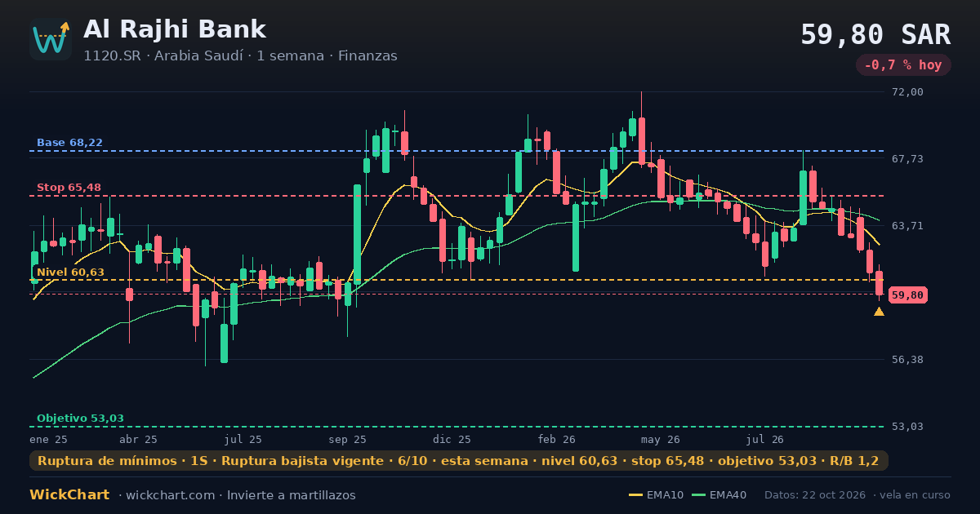Click the 67,73 price axis value
This screenshot has height=514, width=980.
908,159
